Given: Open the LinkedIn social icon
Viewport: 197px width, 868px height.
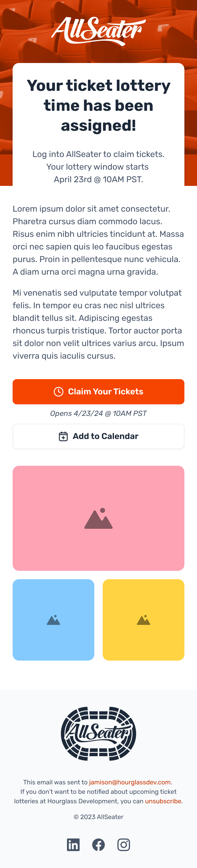Looking at the screenshot, I should click(73, 845).
